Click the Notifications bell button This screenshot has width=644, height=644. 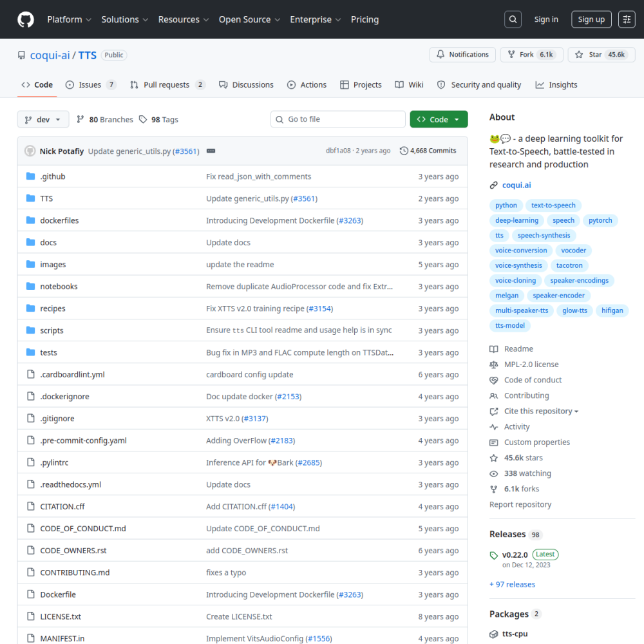point(462,55)
